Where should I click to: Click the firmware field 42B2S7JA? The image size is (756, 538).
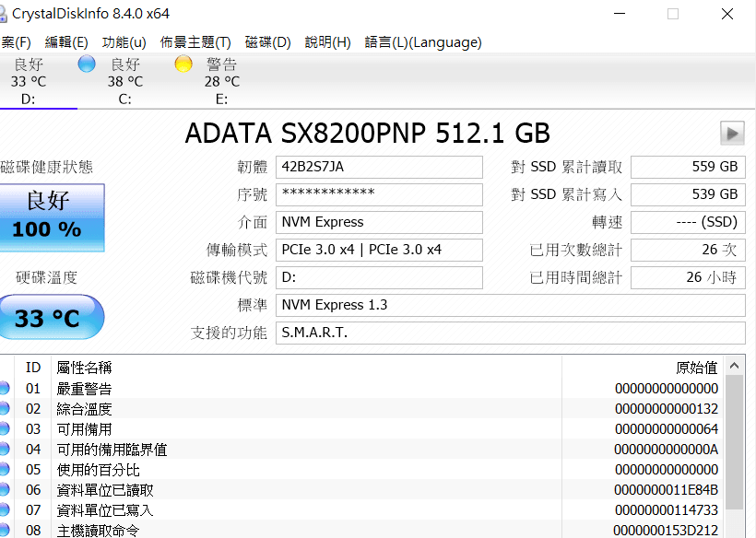click(379, 167)
